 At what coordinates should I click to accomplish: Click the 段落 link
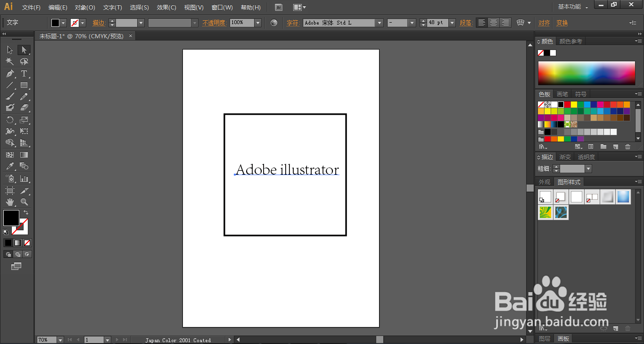pyautogui.click(x=465, y=23)
